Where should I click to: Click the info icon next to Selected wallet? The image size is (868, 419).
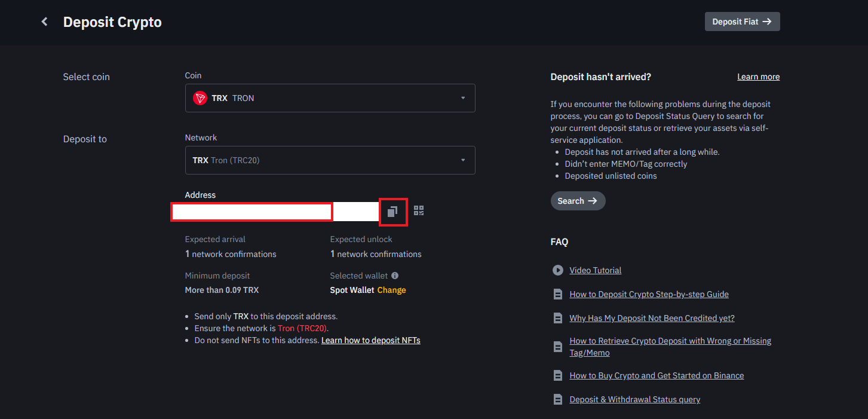(395, 276)
